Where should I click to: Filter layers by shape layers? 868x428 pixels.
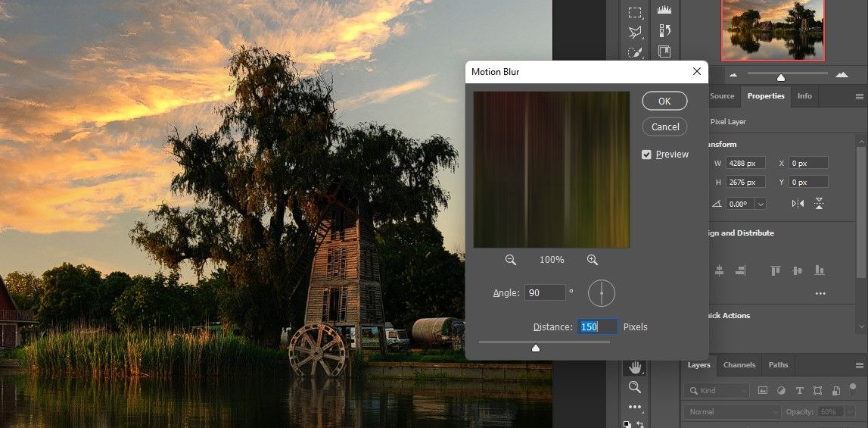tap(818, 390)
